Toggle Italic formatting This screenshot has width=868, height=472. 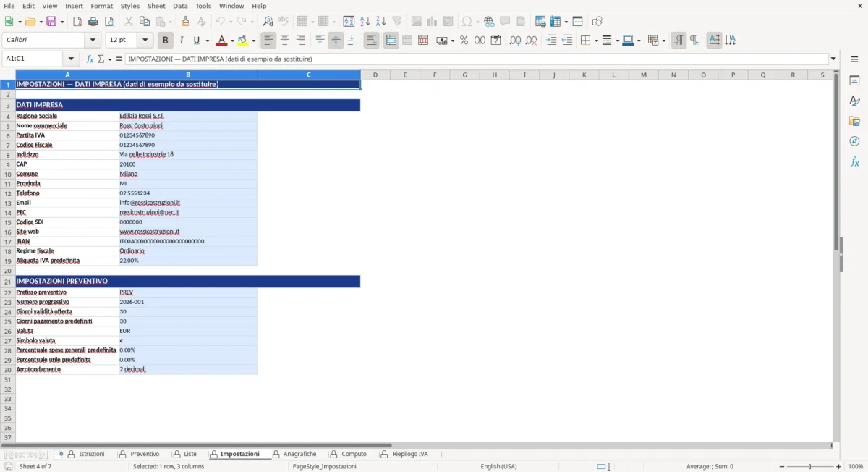(182, 41)
